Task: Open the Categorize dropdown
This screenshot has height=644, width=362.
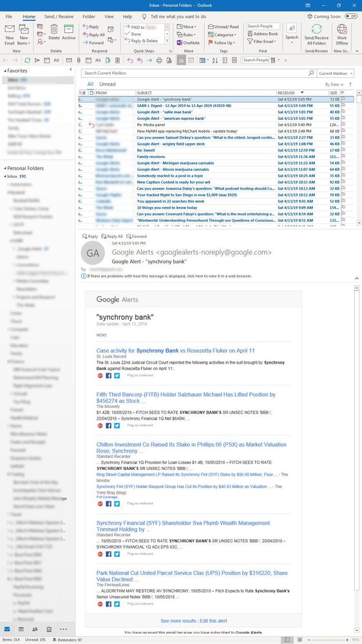Action: pos(222,35)
